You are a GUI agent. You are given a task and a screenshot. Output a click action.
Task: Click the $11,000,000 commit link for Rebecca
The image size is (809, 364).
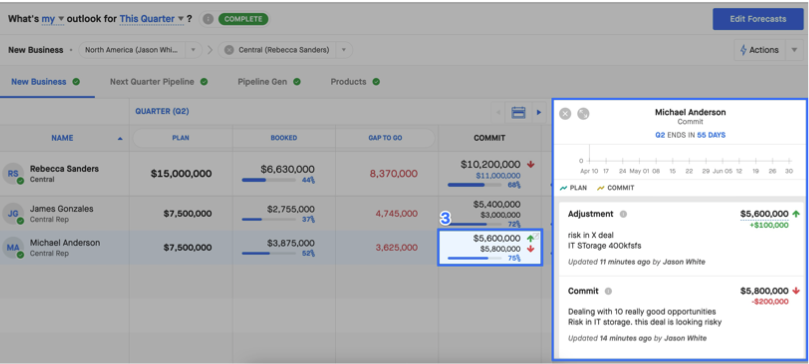[497, 176]
